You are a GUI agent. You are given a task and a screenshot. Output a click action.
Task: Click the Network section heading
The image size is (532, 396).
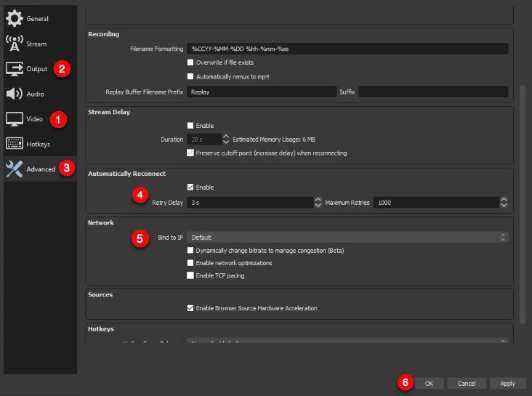101,223
